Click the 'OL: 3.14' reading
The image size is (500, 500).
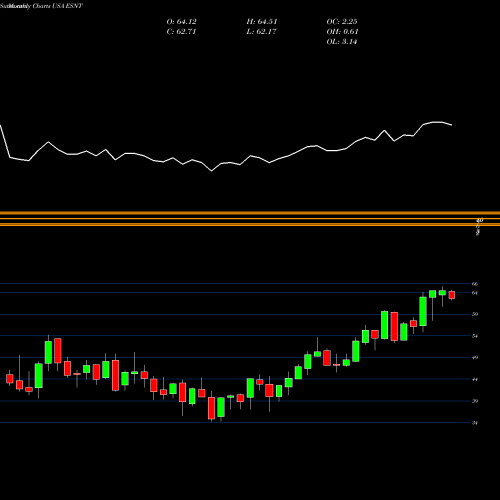(342, 42)
